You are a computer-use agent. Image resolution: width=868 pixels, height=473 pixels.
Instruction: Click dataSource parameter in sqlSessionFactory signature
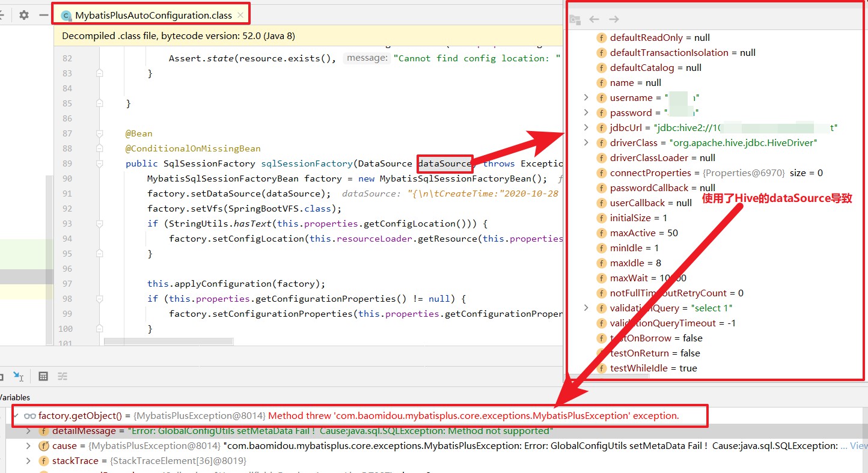[x=445, y=163]
